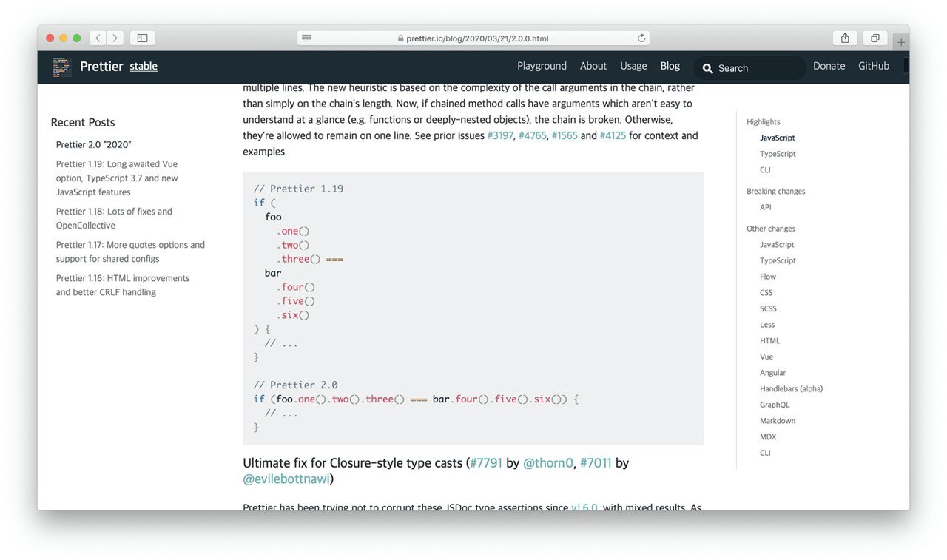Jump to TypeScript under Highlights
Viewport: 947px width, 560px height.
[x=778, y=154]
